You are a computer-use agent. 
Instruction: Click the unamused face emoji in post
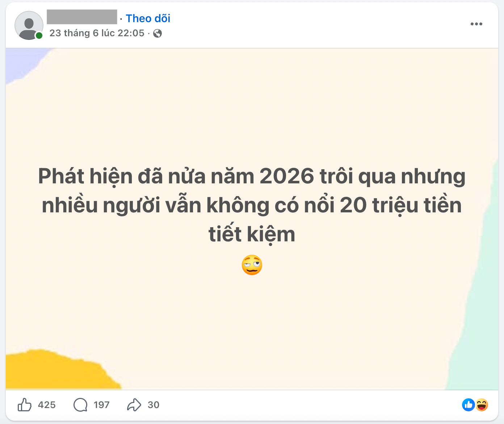pyautogui.click(x=252, y=265)
